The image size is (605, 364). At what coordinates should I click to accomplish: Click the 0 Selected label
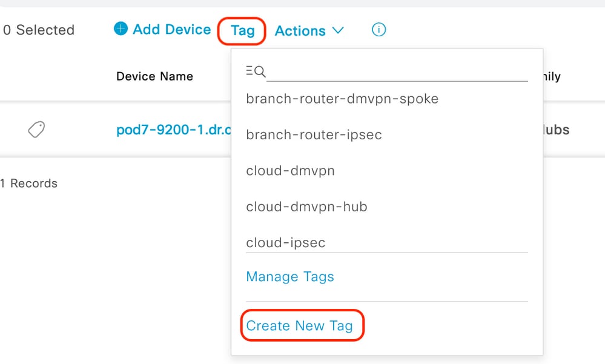click(39, 30)
